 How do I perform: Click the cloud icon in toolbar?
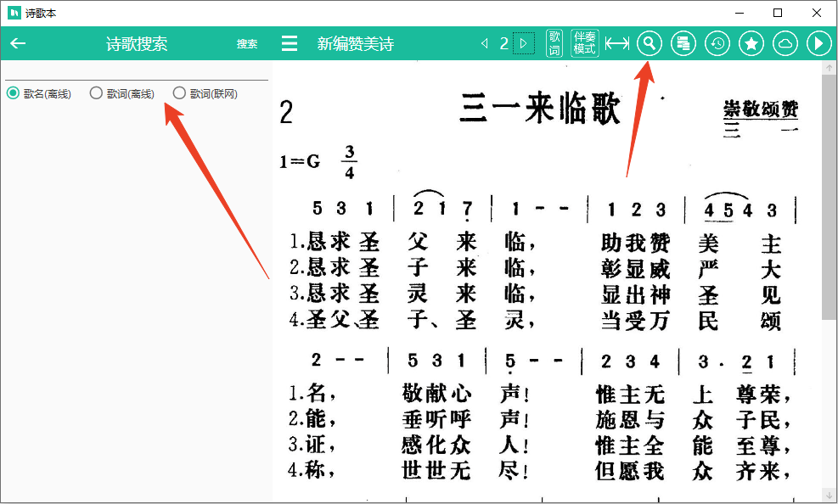[785, 44]
